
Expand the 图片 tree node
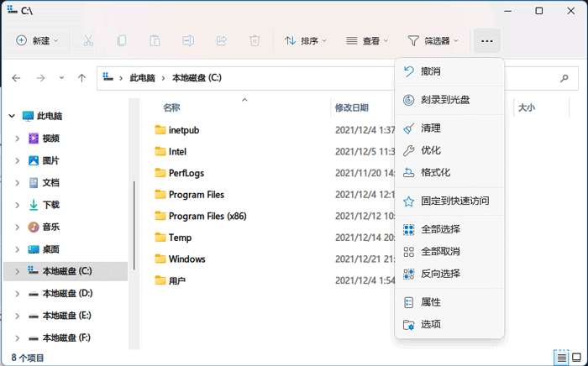(18, 160)
